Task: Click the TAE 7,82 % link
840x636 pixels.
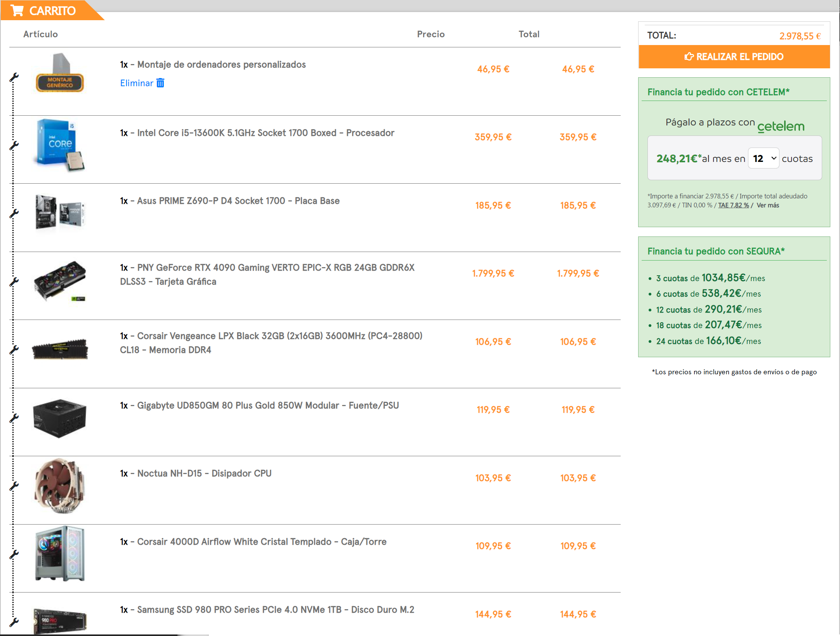Action: (x=733, y=205)
